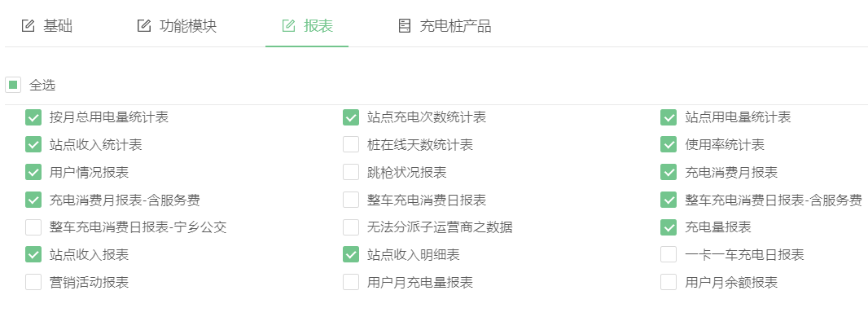Screen dimensions: 868x317
Task: Enable 整车充电消费日报表-宁乡公交 checkbox
Action: (x=33, y=227)
